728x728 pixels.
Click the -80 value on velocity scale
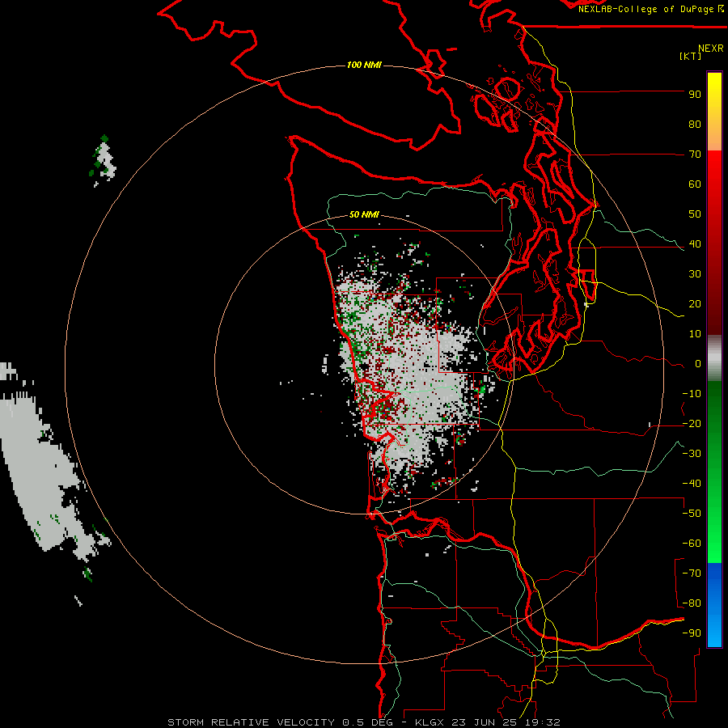(x=692, y=603)
